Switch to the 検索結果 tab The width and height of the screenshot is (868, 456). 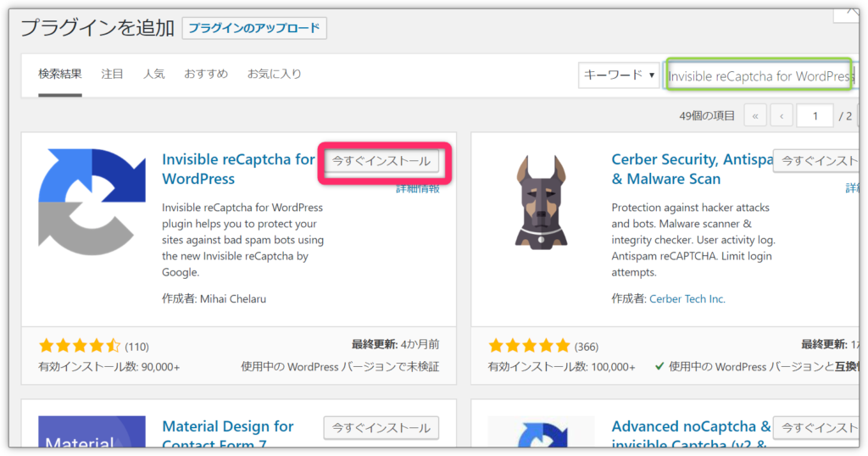(x=60, y=74)
